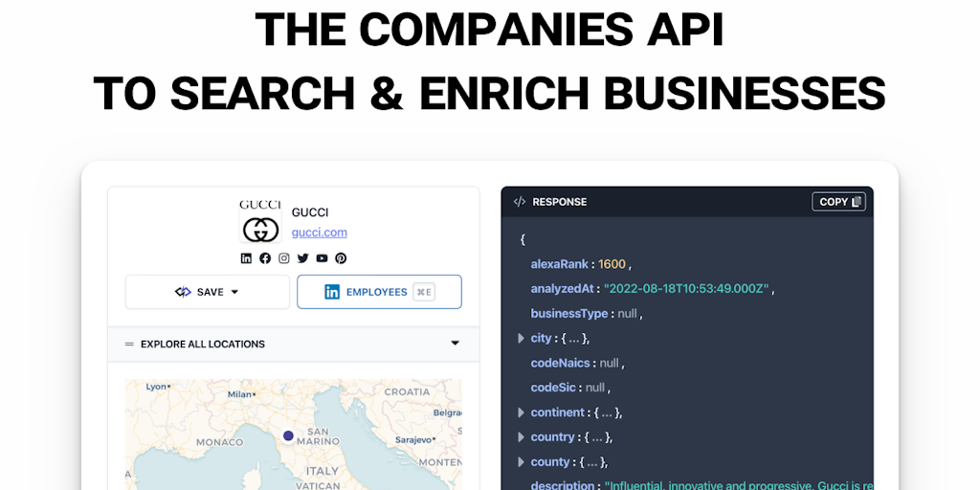Open Gucci's Facebook page icon
The image size is (980, 490).
(x=265, y=258)
